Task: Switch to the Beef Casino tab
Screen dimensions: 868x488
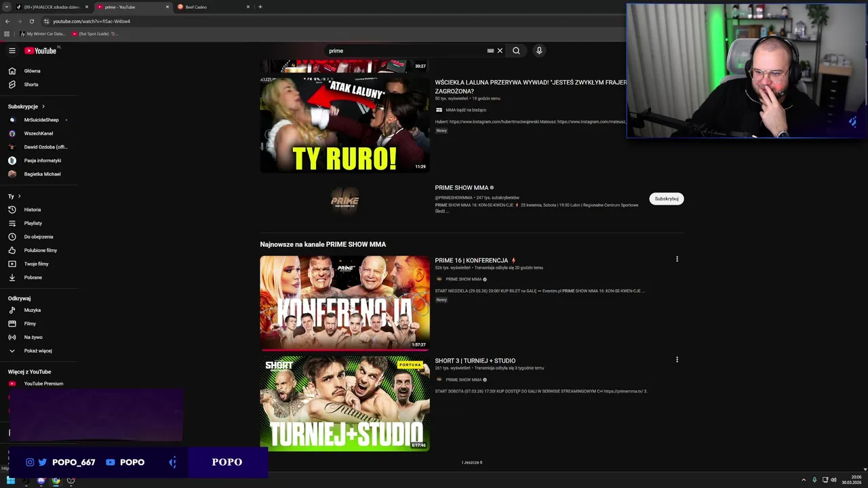Action: click(x=213, y=7)
